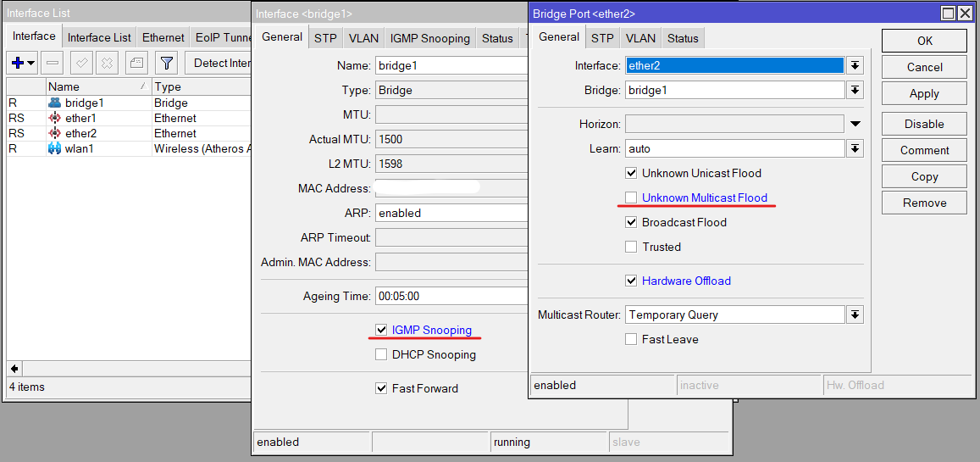This screenshot has height=462, width=980.
Task: Select the ether2 interface icon
Action: (54, 133)
